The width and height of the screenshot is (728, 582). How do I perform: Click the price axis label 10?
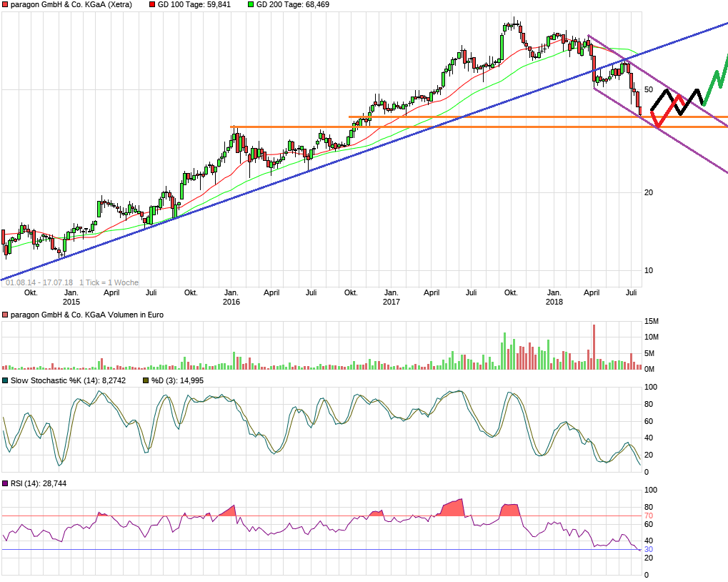[649, 270]
